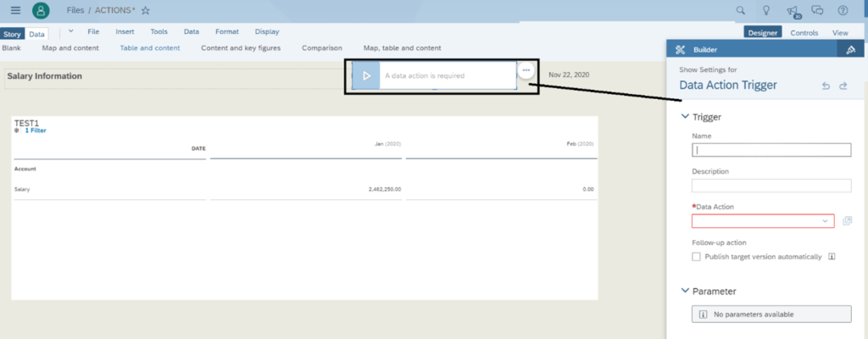The width and height of the screenshot is (868, 339).
Task: Click the Jan (2020) column header
Action: coord(387,144)
